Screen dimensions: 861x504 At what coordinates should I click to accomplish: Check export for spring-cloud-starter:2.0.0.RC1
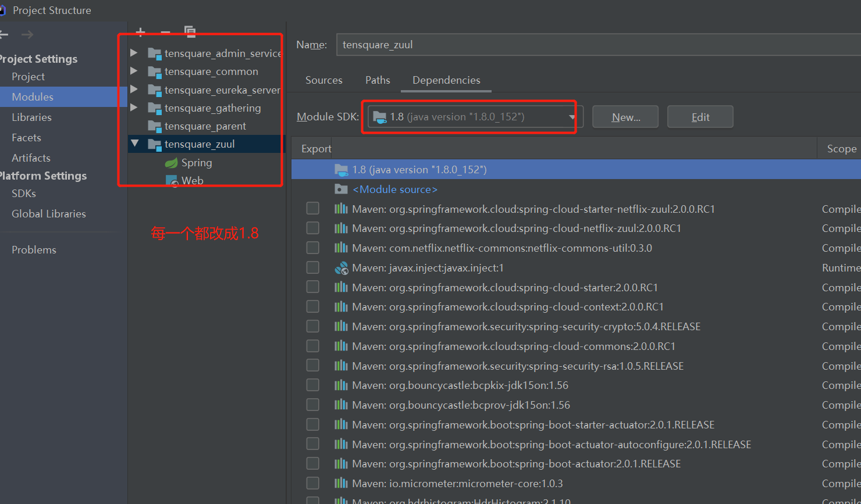click(x=313, y=287)
